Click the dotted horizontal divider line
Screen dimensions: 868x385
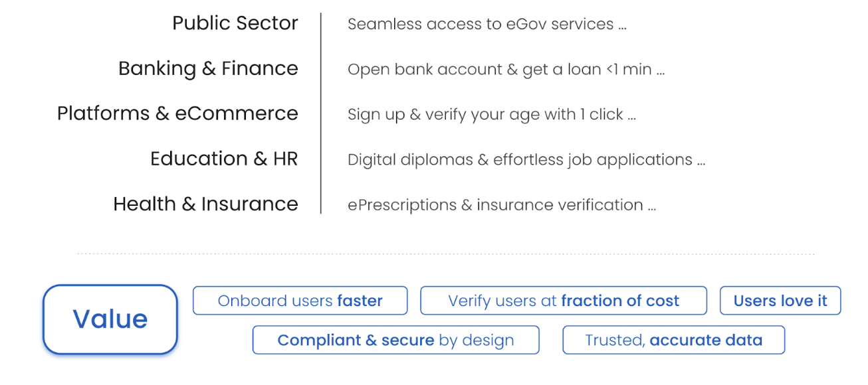445,254
